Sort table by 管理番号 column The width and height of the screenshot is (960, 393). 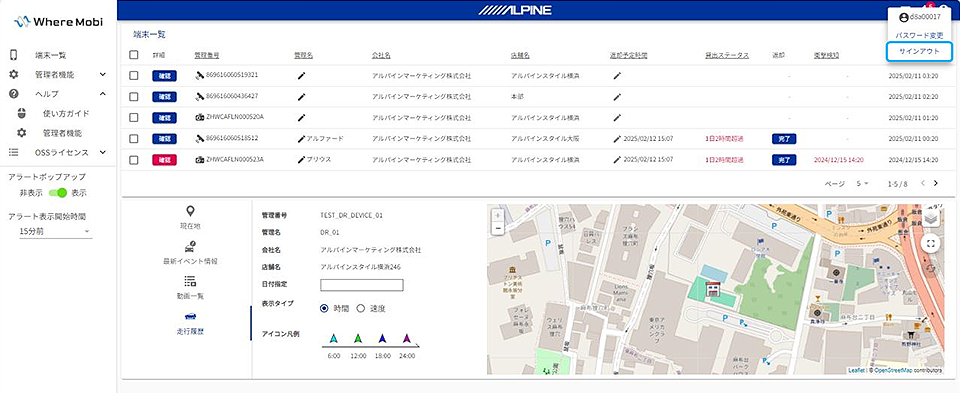pos(206,55)
